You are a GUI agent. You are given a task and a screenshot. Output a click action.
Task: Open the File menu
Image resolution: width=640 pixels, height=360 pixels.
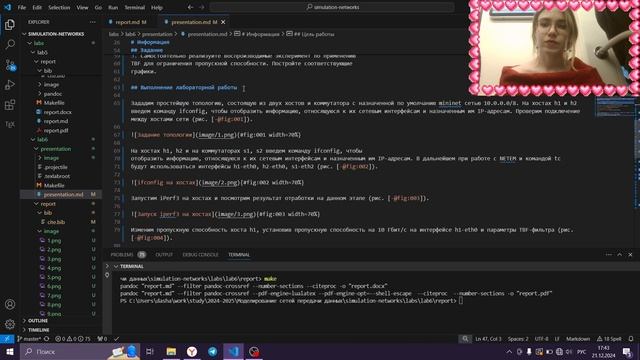[22, 7]
